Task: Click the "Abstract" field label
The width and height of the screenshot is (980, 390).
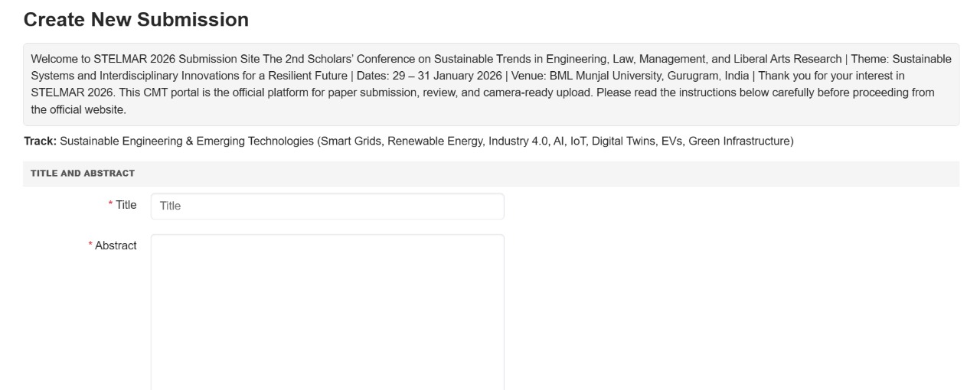Action: pos(116,245)
